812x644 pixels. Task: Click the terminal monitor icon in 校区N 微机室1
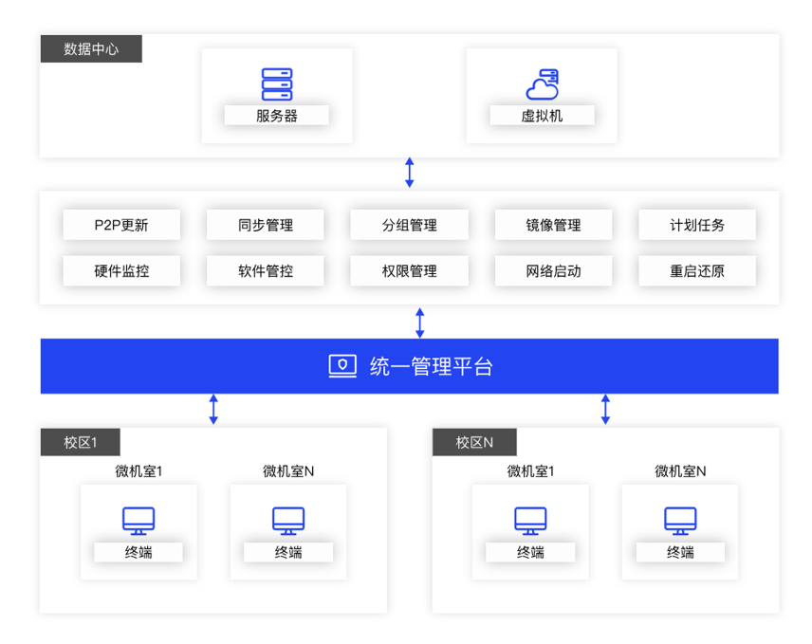529,521
